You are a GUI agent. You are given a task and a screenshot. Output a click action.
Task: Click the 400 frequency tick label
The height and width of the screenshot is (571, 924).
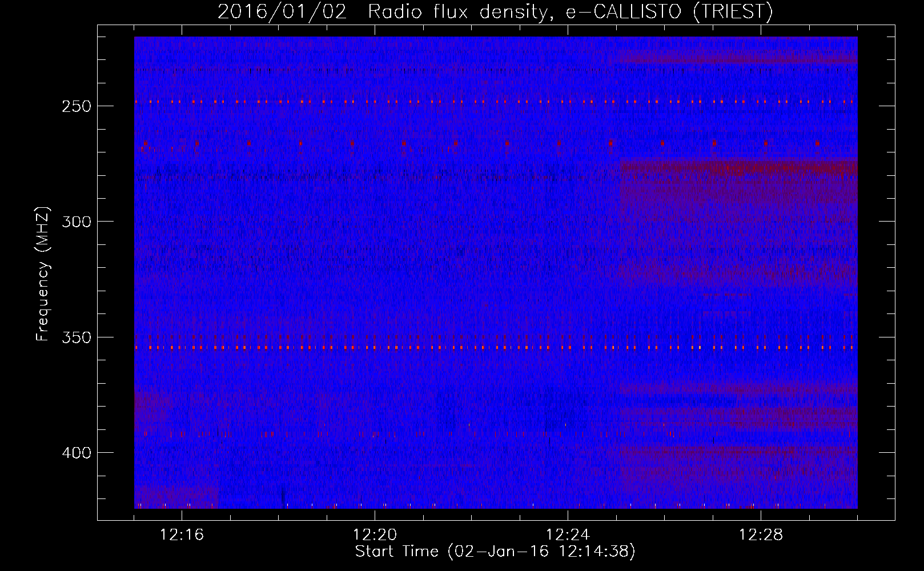tap(77, 453)
